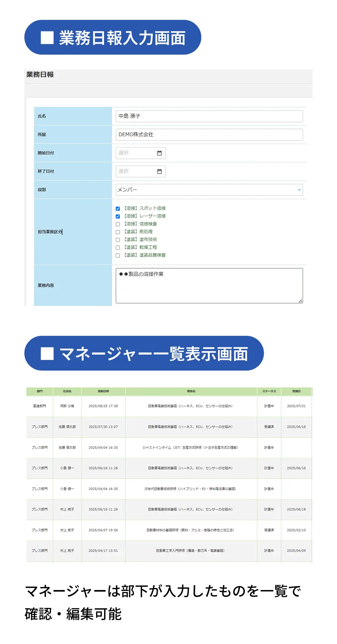This screenshot has width=337, height=644.
Task: Open calendar icon in 開始日付 field
Action: pyautogui.click(x=159, y=153)
